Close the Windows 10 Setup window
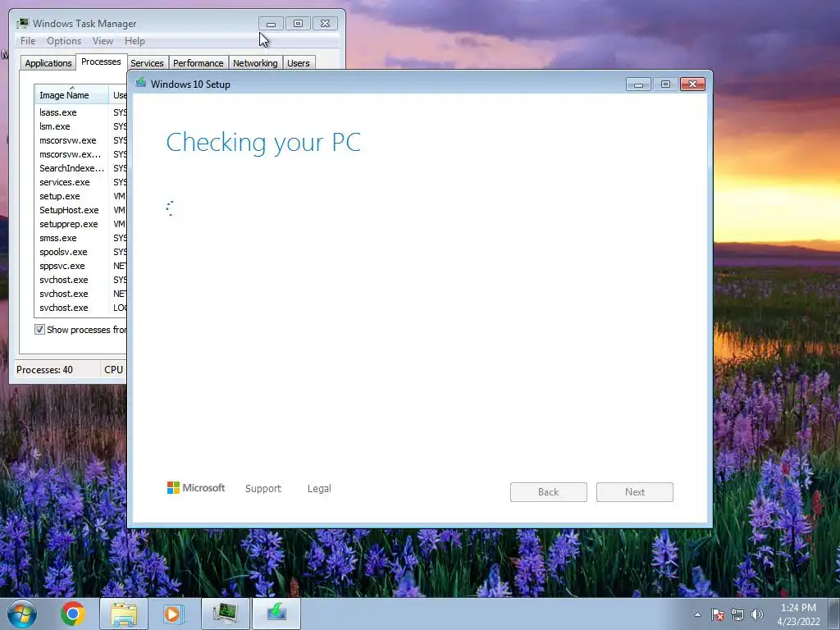Image resolution: width=840 pixels, height=630 pixels. coord(692,84)
